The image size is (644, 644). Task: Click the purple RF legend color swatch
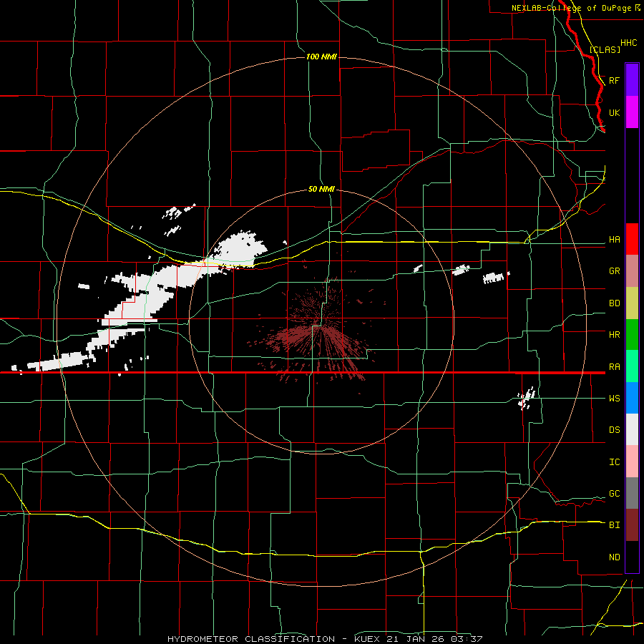click(632, 80)
